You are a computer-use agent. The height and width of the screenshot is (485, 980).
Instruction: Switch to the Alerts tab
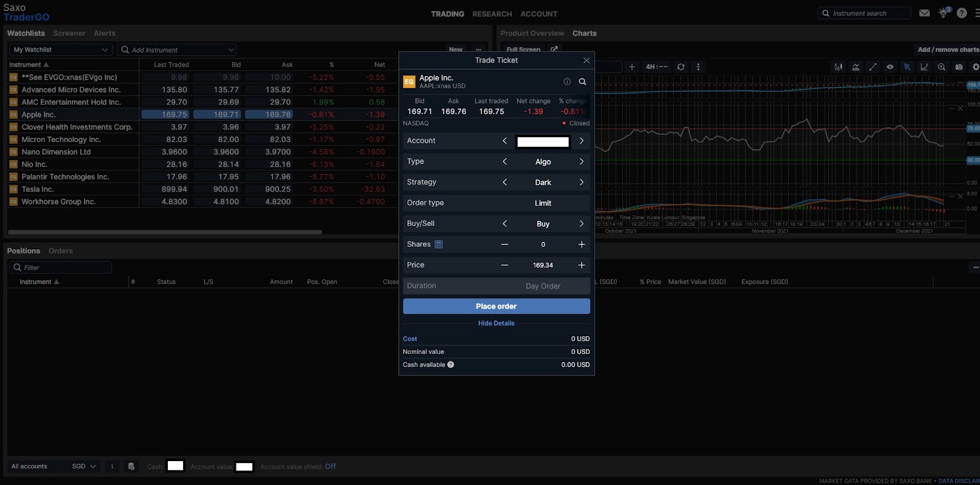[105, 34]
